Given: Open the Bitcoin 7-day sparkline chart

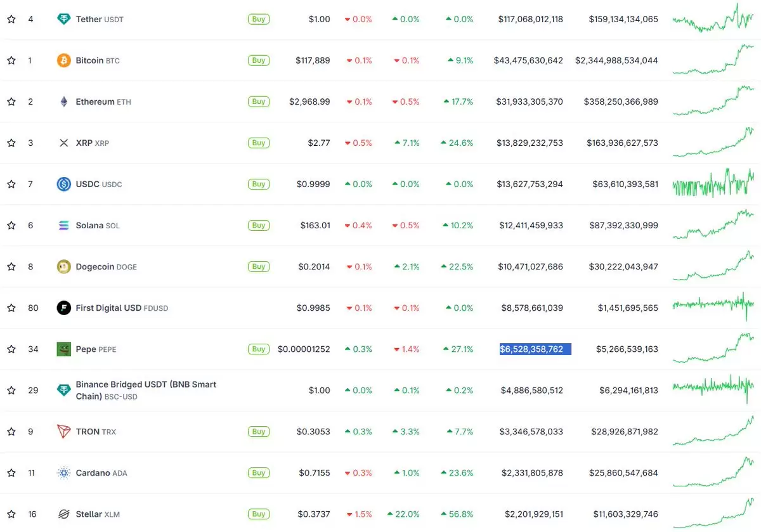Looking at the screenshot, I should click(713, 59).
